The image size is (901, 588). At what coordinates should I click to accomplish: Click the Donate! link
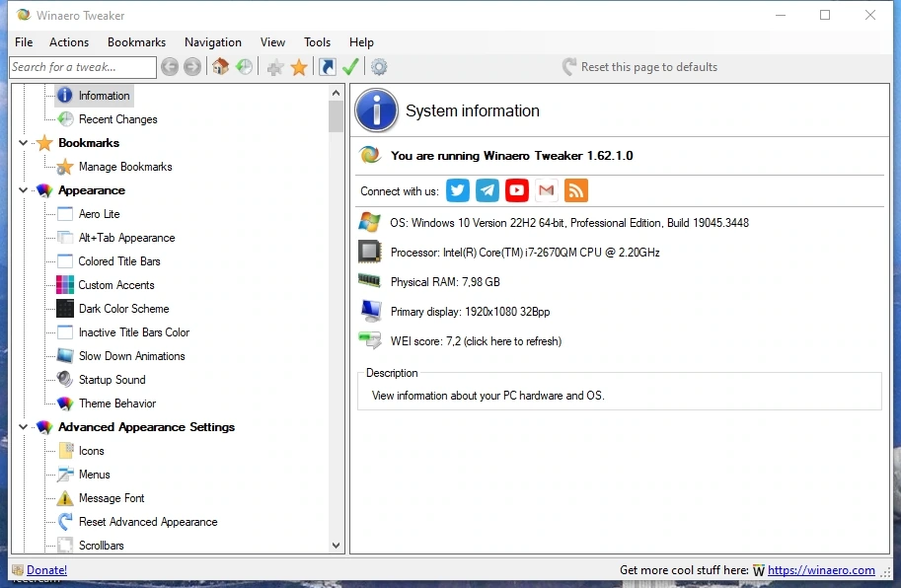(x=46, y=569)
